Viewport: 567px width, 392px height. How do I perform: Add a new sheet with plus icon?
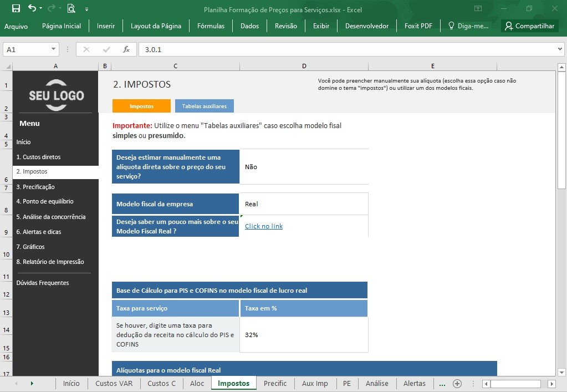[x=457, y=384]
